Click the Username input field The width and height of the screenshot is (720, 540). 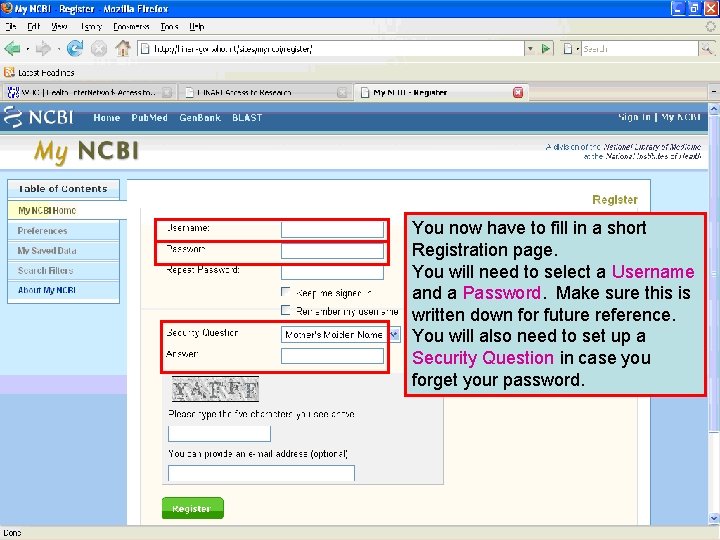click(x=332, y=229)
